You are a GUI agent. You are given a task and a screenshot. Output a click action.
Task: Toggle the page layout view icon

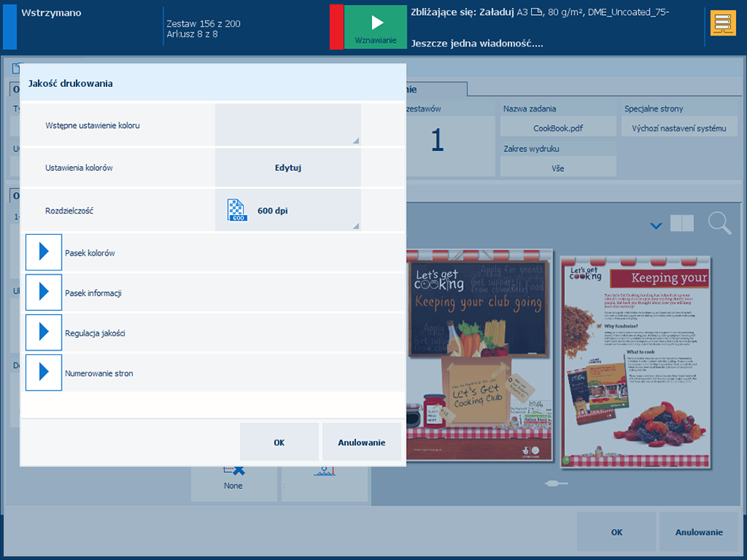click(682, 223)
